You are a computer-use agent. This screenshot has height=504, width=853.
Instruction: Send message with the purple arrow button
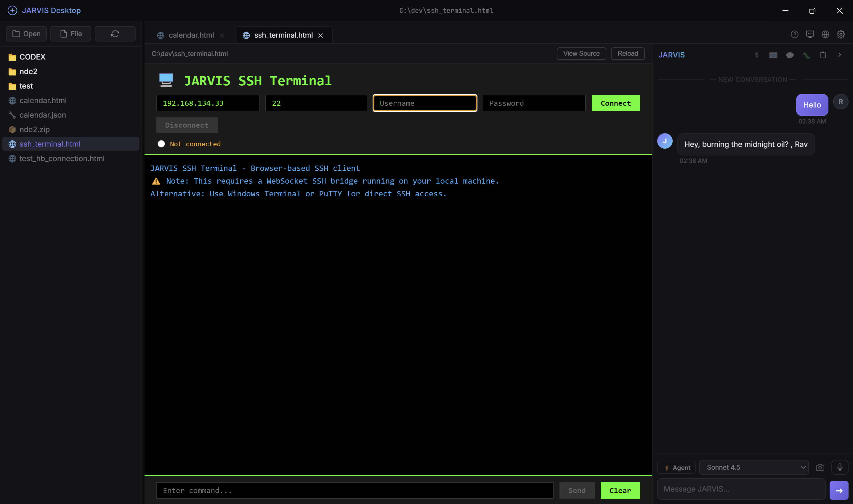(839, 490)
